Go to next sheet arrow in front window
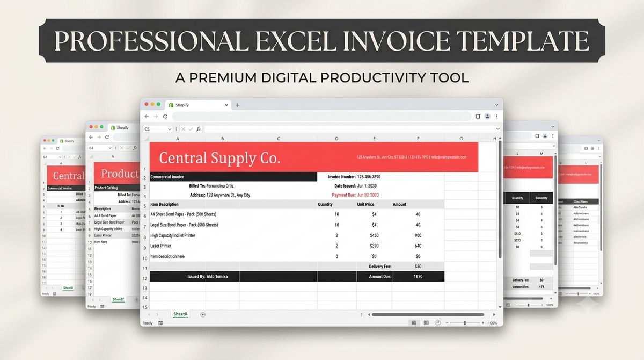 (x=157, y=314)
